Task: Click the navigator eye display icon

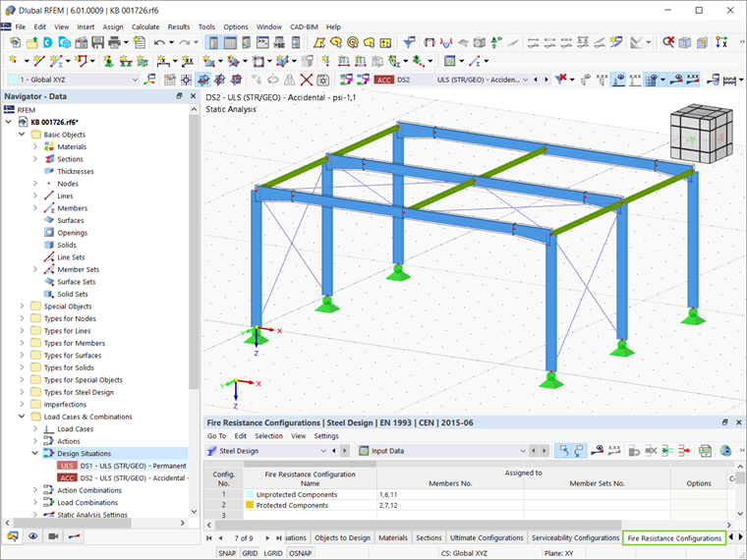Action: pos(32,536)
